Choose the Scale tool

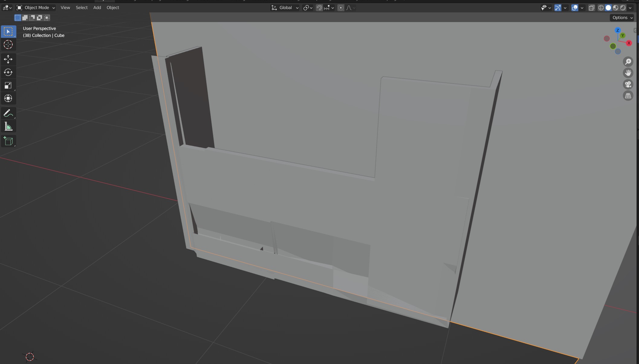point(8,86)
